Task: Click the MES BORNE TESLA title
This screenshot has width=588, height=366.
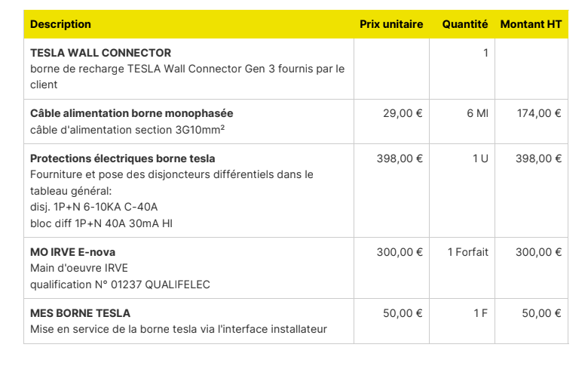Action: click(x=80, y=313)
